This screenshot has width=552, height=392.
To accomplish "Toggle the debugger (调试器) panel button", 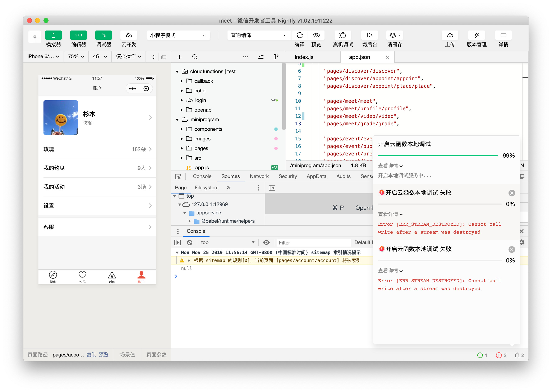I will click(x=103, y=35).
